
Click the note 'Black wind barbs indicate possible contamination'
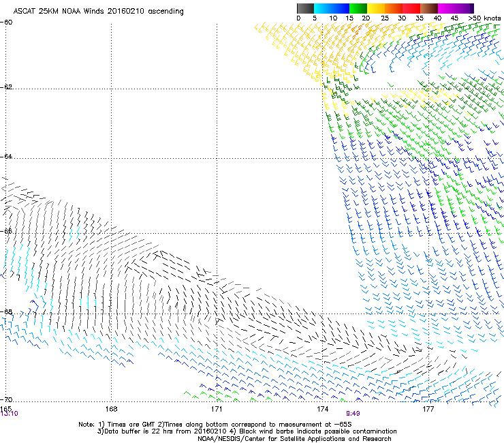click(x=318, y=431)
